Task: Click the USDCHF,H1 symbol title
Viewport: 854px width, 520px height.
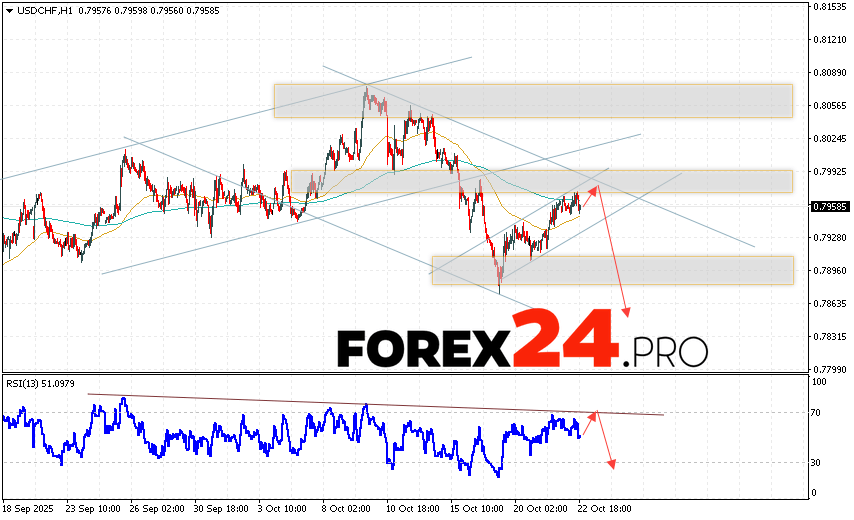Action: pos(41,10)
